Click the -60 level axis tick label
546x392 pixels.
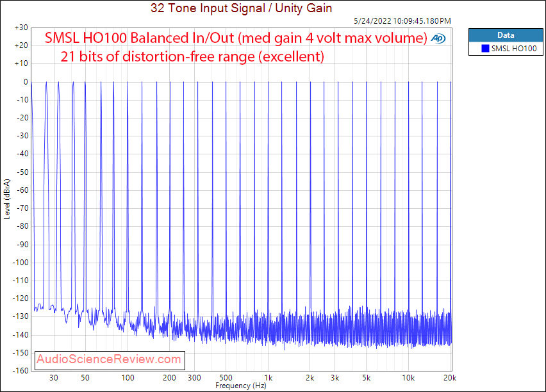(x=22, y=190)
